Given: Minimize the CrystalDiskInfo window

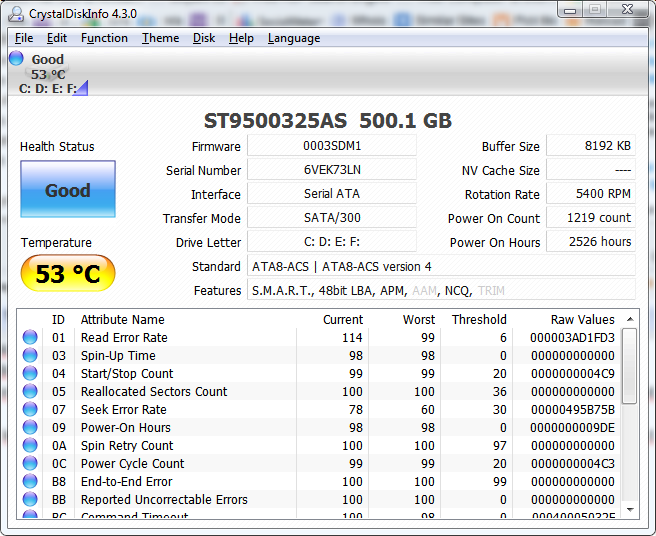Looking at the screenshot, I should click(x=570, y=10).
